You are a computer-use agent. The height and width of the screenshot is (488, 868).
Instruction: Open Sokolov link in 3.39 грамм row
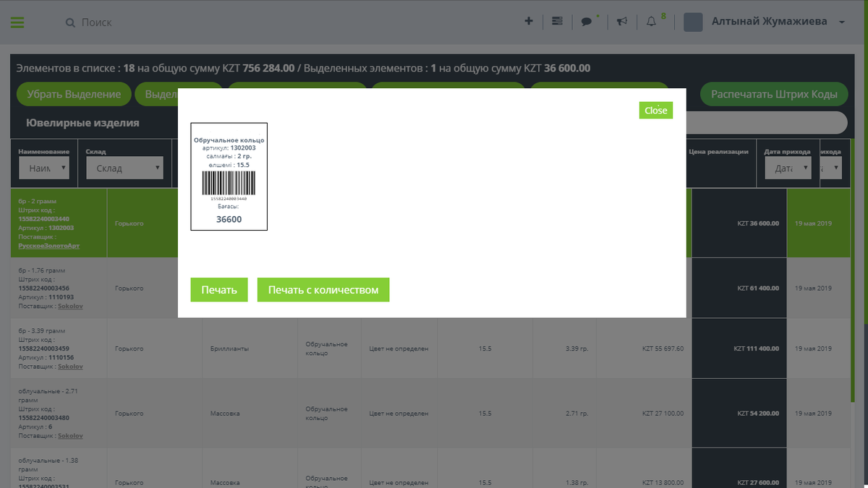click(70, 367)
